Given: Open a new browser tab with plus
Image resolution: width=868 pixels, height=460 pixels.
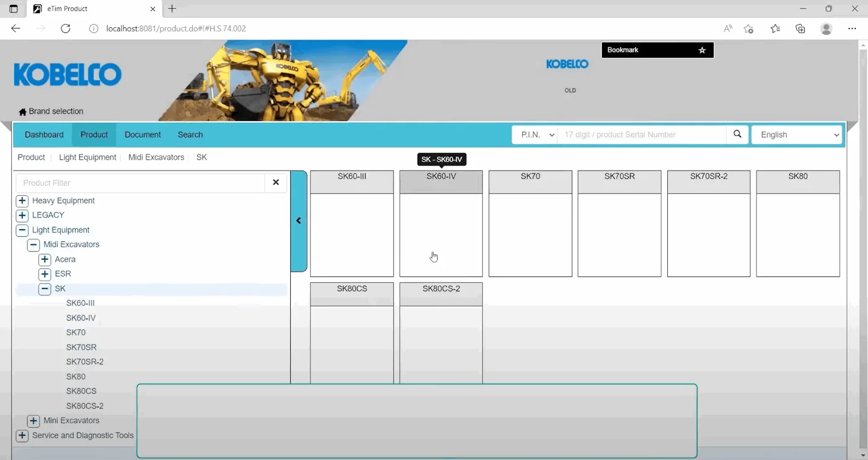Looking at the screenshot, I should point(172,9).
